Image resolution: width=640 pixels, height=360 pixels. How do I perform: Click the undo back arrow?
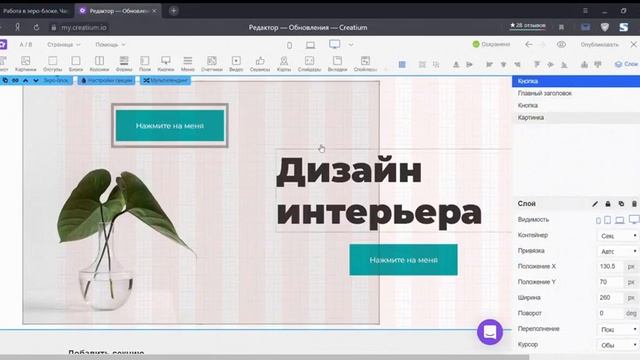tap(529, 44)
